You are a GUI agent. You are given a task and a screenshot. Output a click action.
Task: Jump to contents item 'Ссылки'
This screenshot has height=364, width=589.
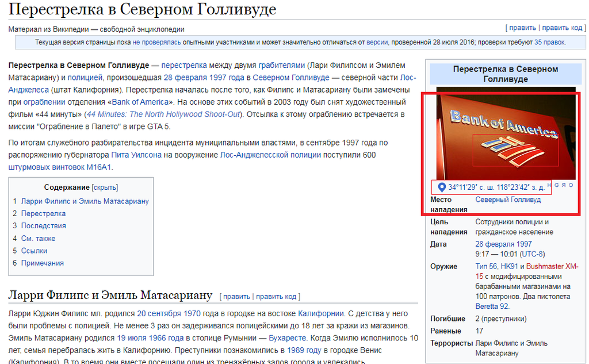34,251
